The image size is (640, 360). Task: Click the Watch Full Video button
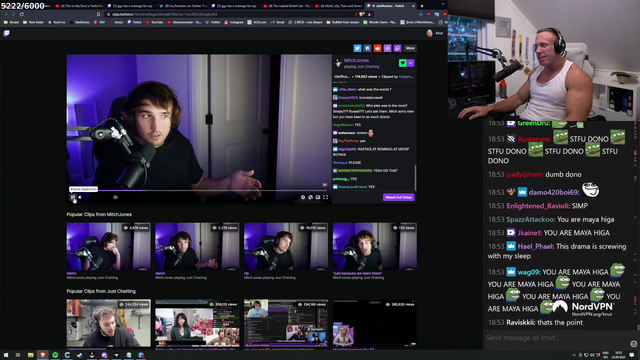(x=398, y=197)
